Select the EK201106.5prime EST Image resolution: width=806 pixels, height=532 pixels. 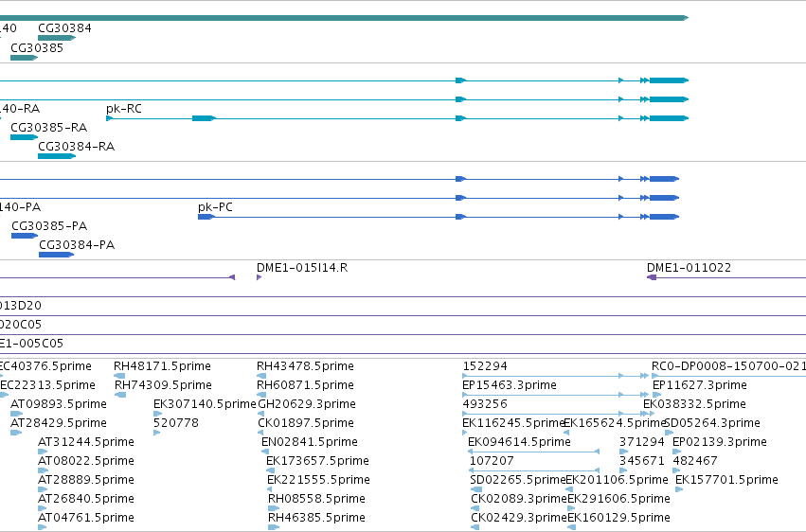click(570, 489)
